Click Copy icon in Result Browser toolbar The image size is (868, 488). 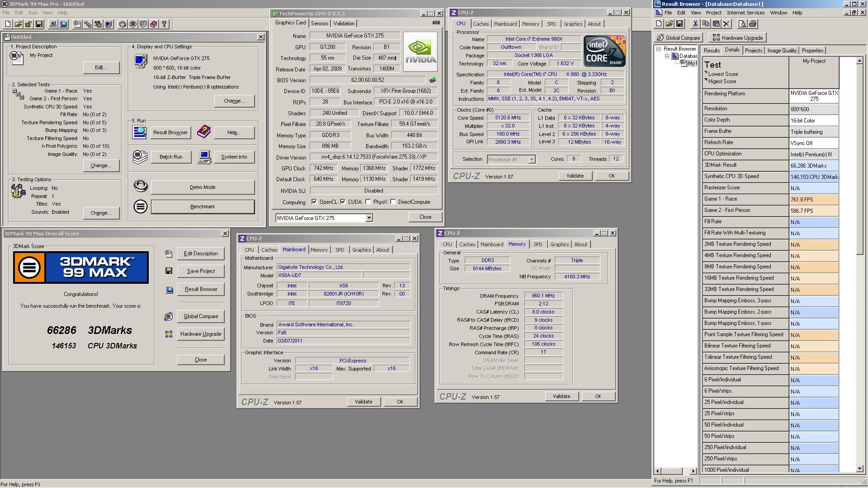[x=706, y=24]
